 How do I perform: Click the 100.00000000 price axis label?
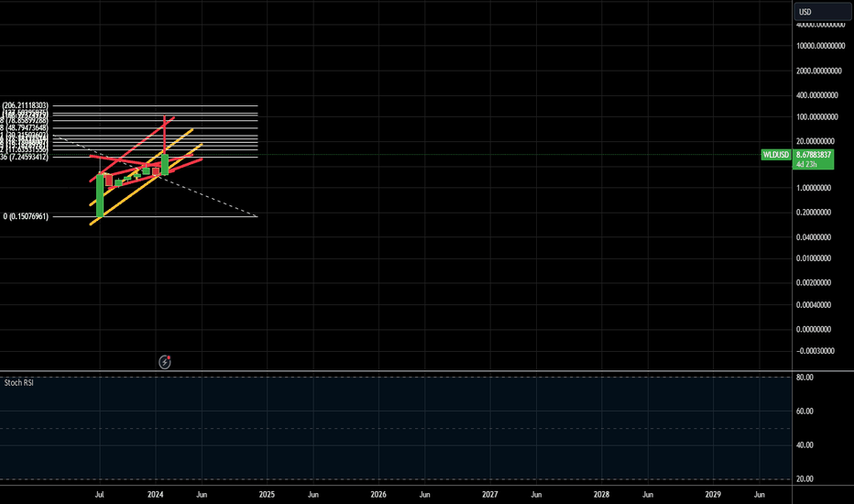coord(817,117)
